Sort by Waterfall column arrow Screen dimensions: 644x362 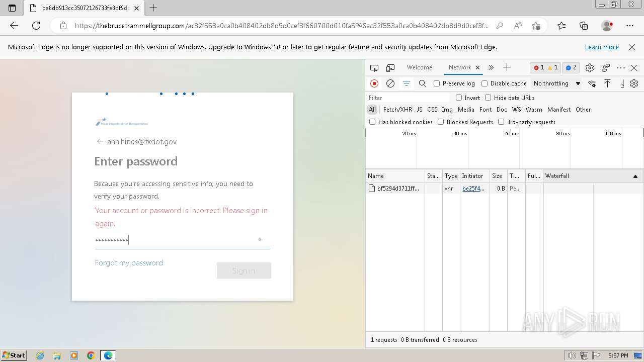(x=635, y=176)
